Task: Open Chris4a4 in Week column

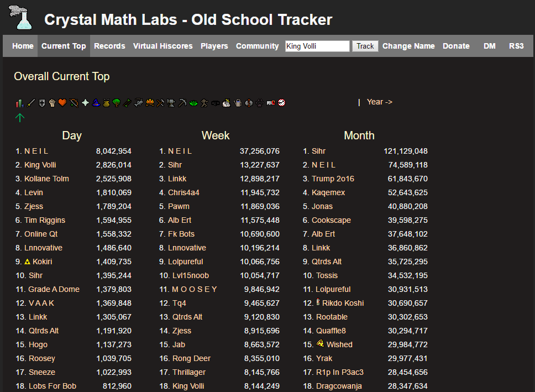Action: pos(183,192)
